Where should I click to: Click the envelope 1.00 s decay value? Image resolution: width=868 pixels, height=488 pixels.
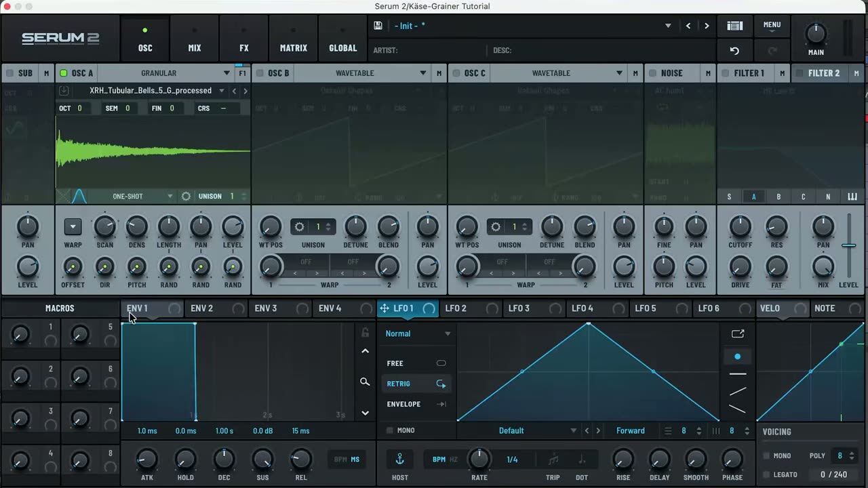coord(224,431)
